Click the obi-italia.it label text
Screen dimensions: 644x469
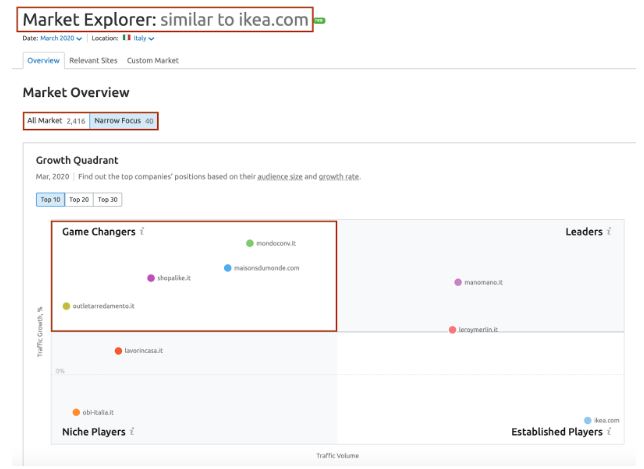98,412
